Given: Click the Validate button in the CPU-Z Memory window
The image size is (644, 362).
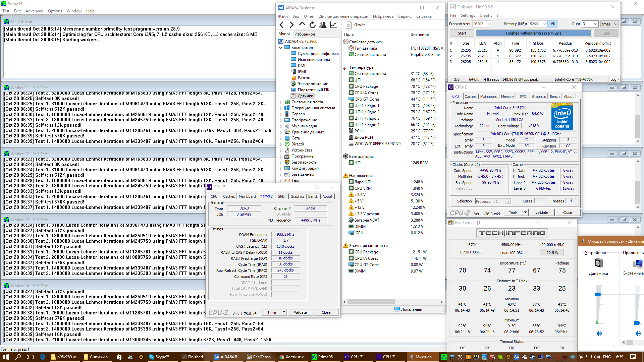Looking at the screenshot, I should 300,312.
